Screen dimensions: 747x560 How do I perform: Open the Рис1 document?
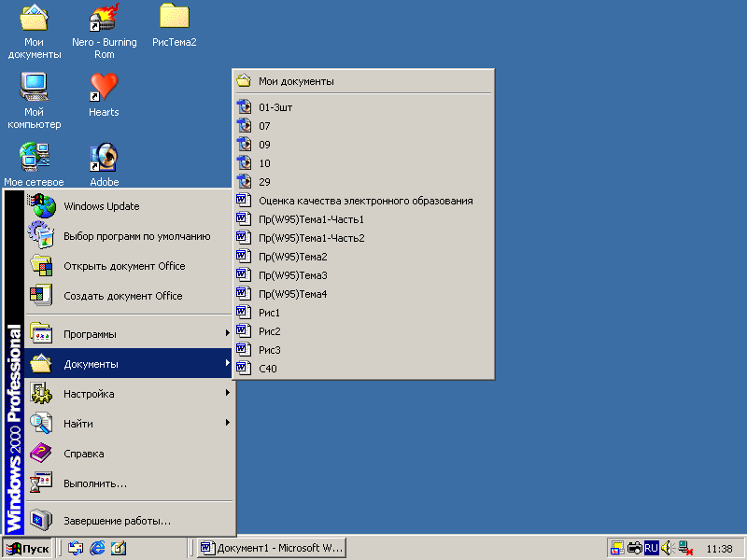(363, 313)
